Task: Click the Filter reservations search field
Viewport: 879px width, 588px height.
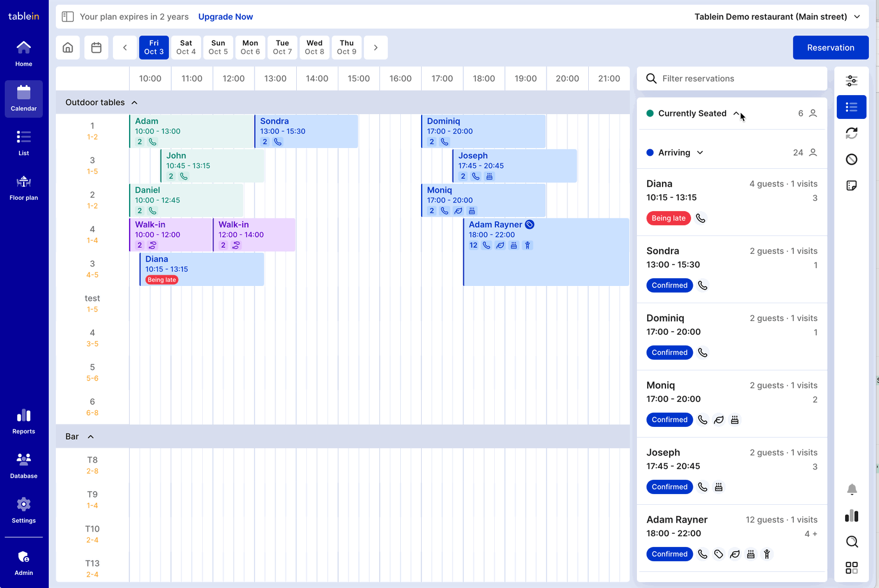Action: 737,78
